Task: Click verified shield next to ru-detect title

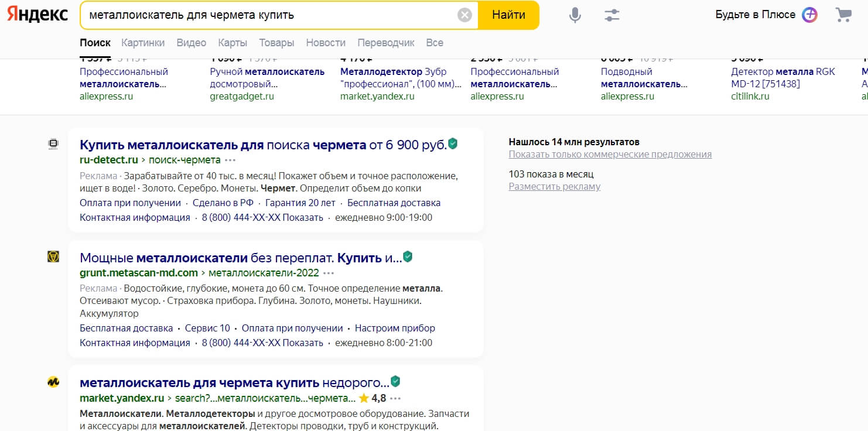Action: [453, 143]
